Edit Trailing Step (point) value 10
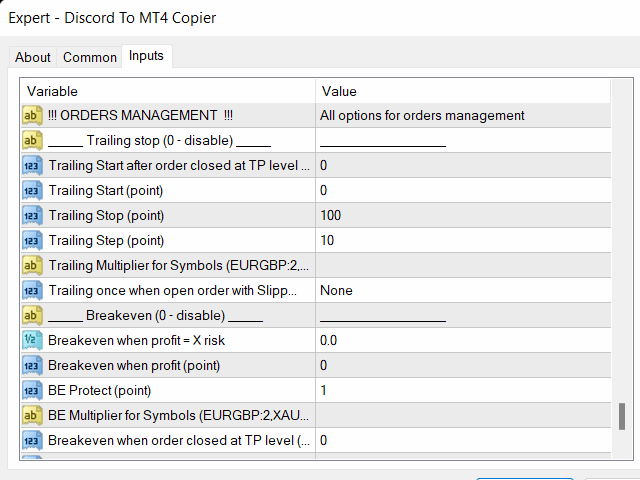 [x=463, y=240]
